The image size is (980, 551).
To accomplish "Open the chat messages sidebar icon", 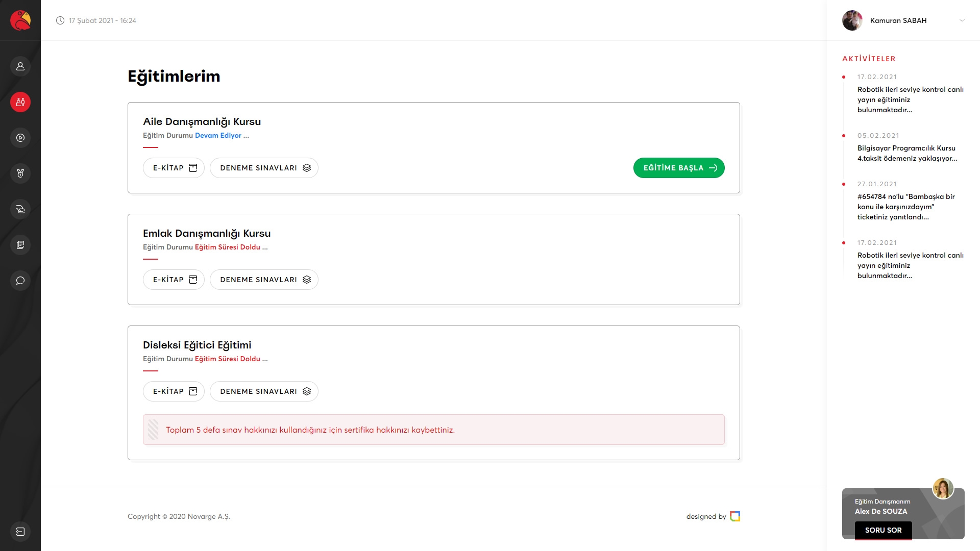I will [x=20, y=281].
